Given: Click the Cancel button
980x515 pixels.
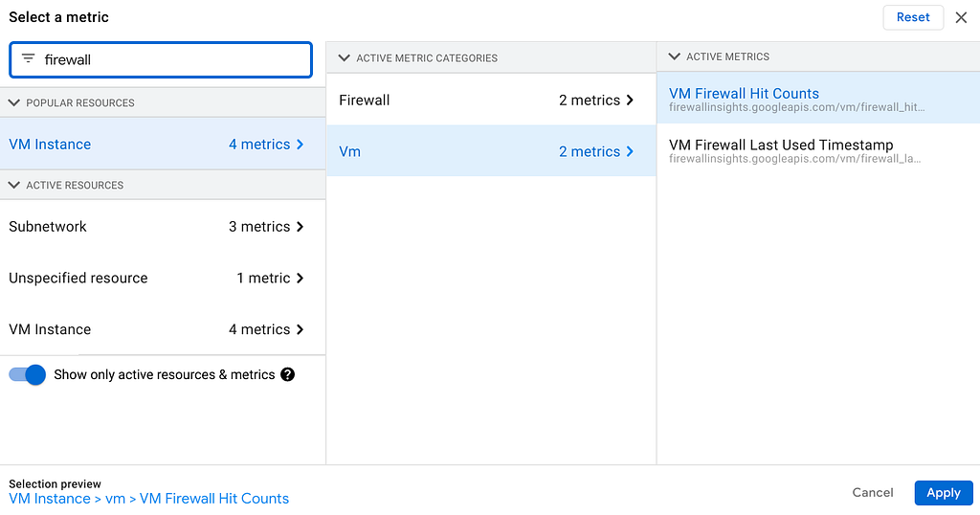Looking at the screenshot, I should tap(873, 492).
